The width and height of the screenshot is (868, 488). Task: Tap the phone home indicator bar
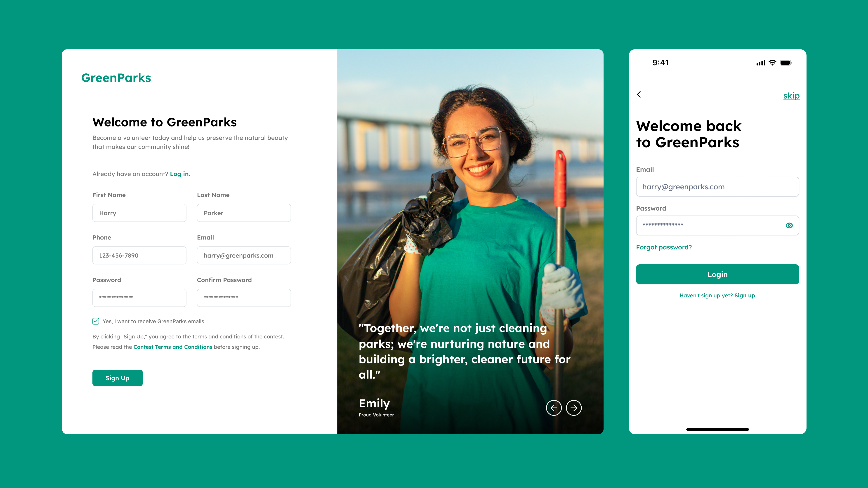click(x=717, y=429)
